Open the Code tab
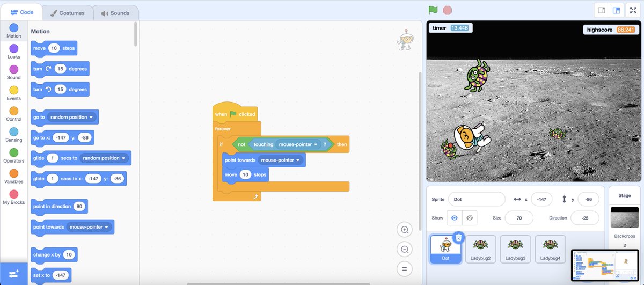644x285 pixels. pos(21,12)
